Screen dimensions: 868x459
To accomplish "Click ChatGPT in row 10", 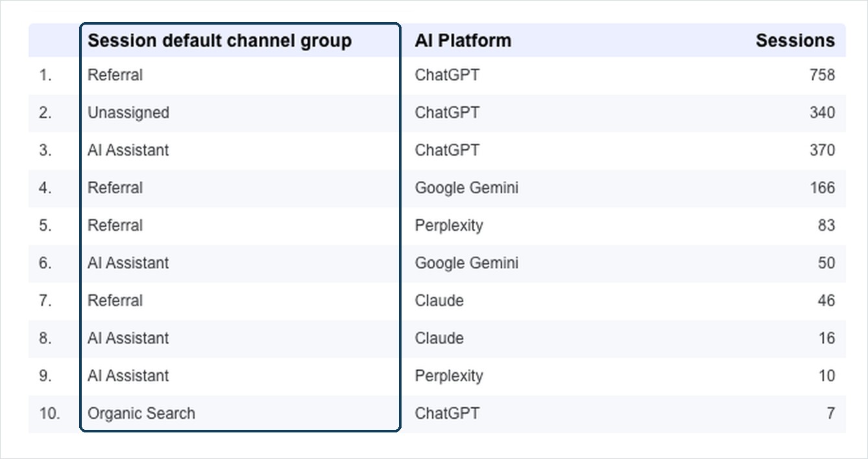I will pyautogui.click(x=447, y=414).
